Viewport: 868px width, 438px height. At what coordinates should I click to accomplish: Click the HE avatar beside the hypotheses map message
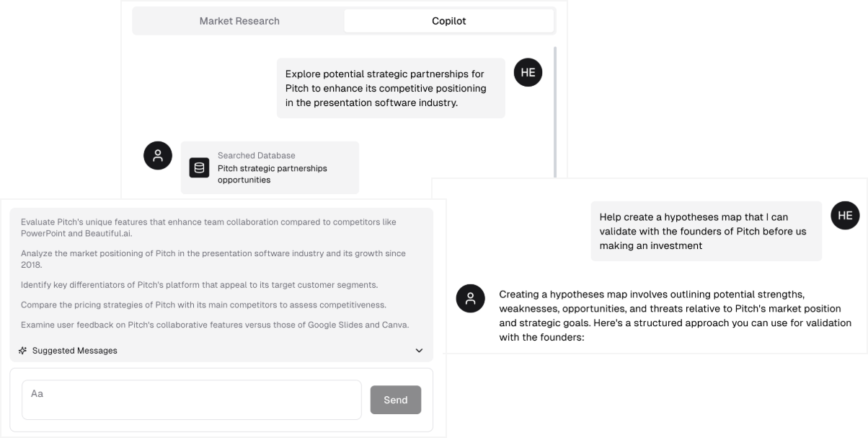click(x=845, y=216)
